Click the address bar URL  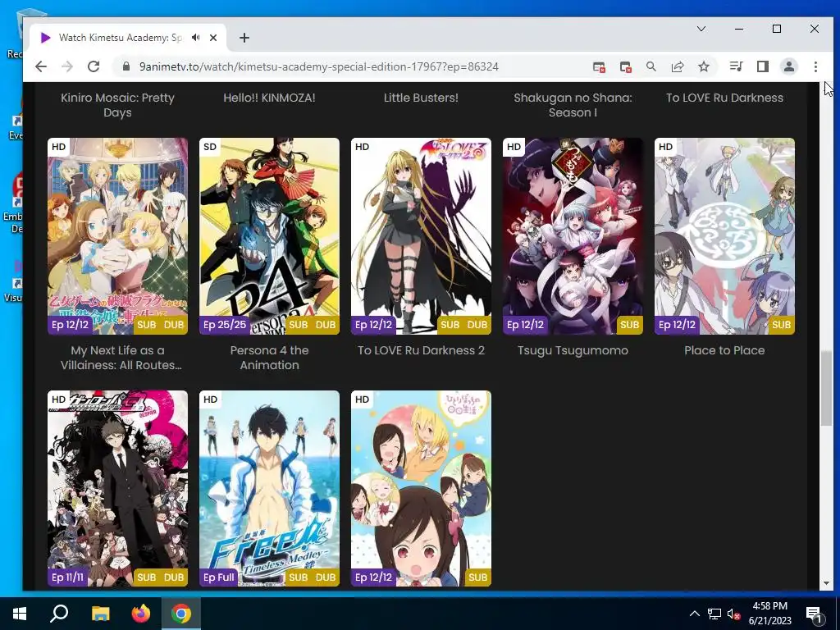click(319, 66)
